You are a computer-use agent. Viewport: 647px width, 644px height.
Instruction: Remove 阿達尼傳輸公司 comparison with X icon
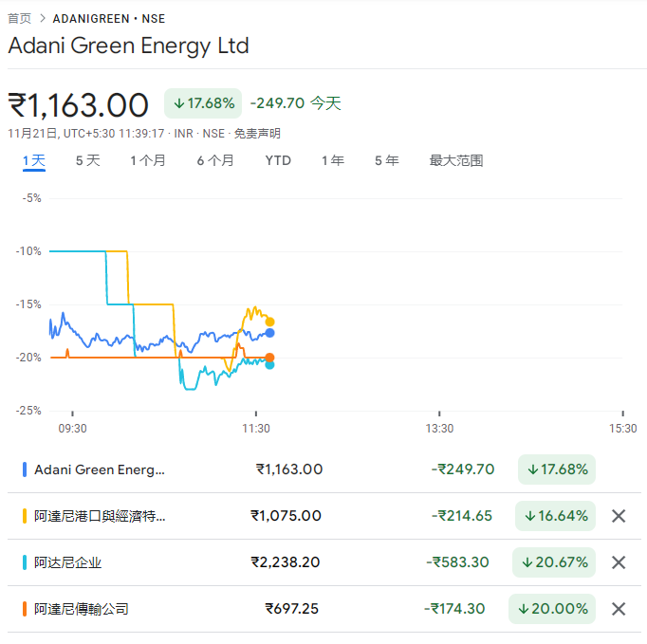pos(619,609)
